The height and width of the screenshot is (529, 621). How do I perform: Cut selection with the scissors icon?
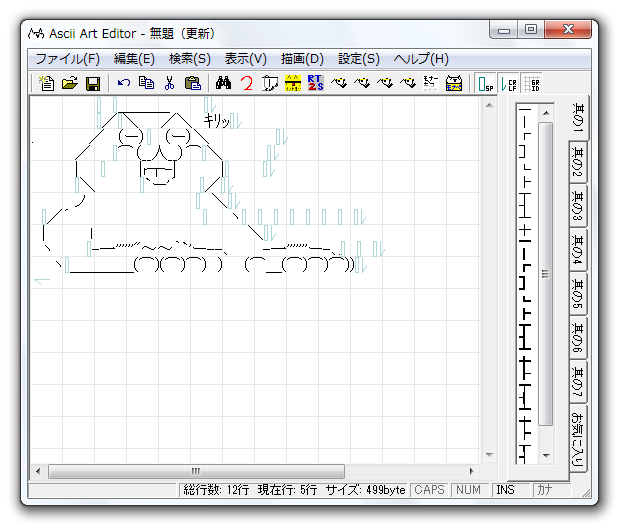coord(170,83)
